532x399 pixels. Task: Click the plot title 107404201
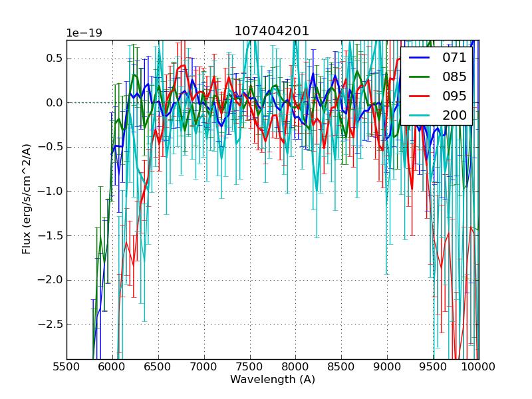271,31
